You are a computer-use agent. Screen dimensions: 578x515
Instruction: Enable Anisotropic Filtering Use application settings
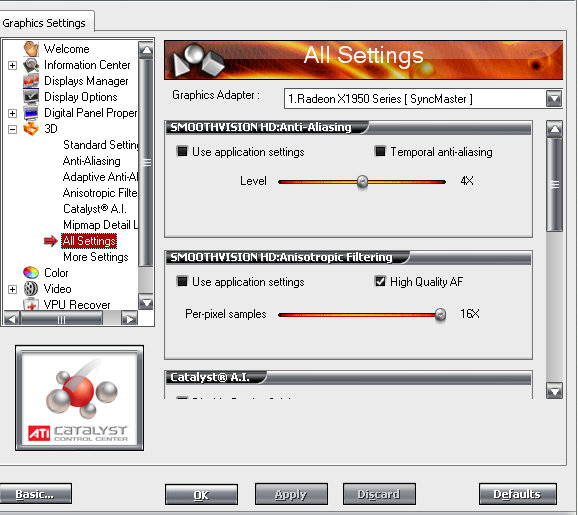click(182, 282)
